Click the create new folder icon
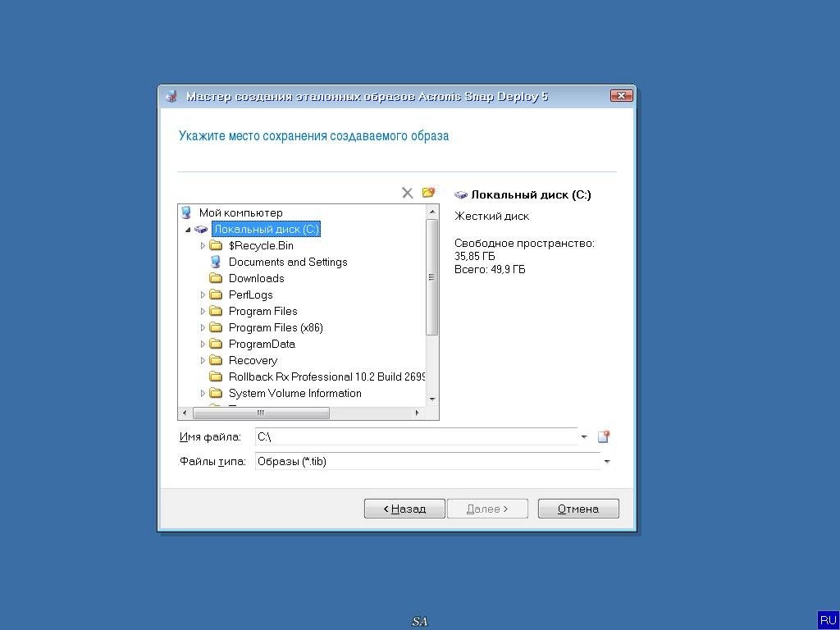Viewport: 840px width, 630px height. [x=428, y=192]
